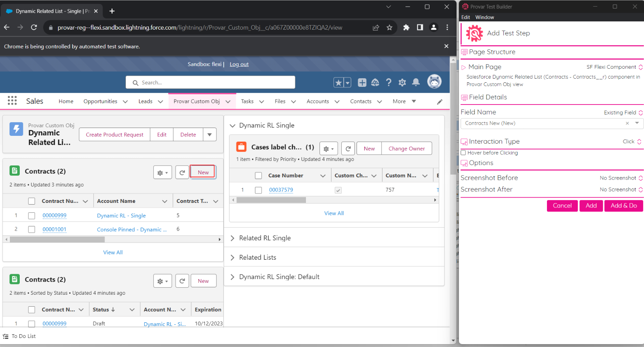Open the Favorites star icon

click(x=338, y=83)
